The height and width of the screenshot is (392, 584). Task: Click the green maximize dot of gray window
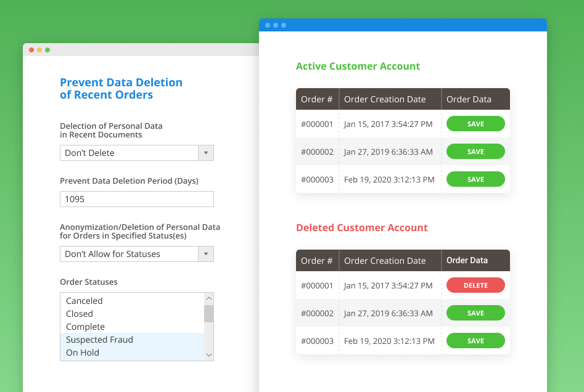(x=47, y=50)
